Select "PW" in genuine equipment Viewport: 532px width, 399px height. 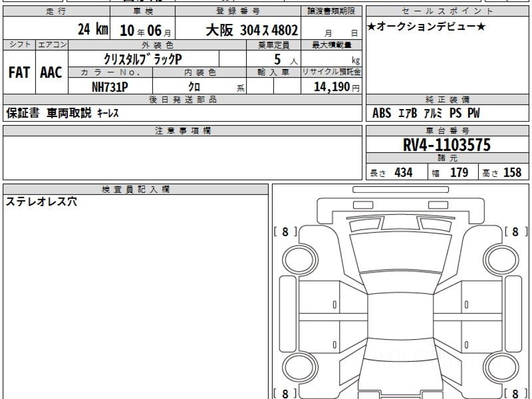(473, 113)
